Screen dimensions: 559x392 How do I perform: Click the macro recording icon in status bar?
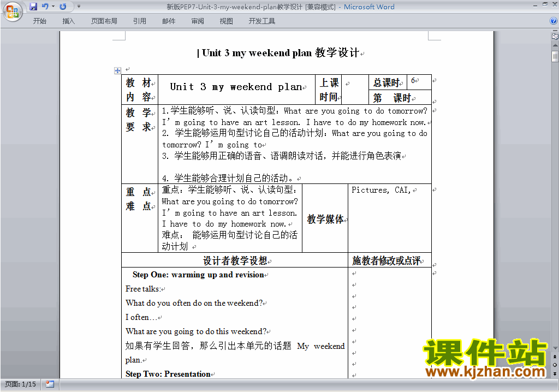point(50,384)
